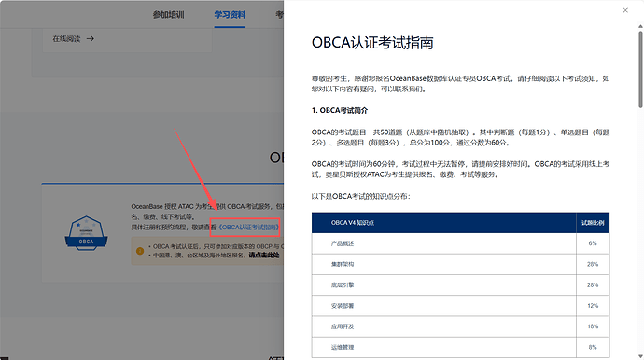Select the 安装部署 table row
This screenshot has width=644, height=360.
(x=460, y=306)
